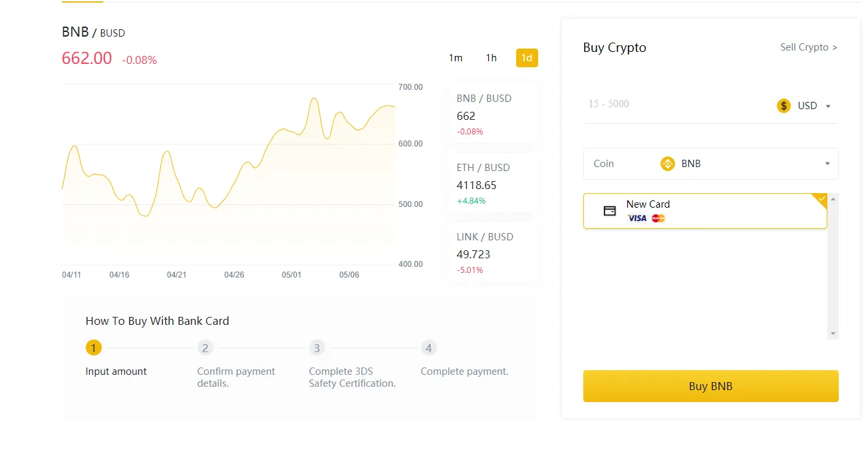Click the bank card icon
Screen dimensions: 868x452
tap(609, 211)
